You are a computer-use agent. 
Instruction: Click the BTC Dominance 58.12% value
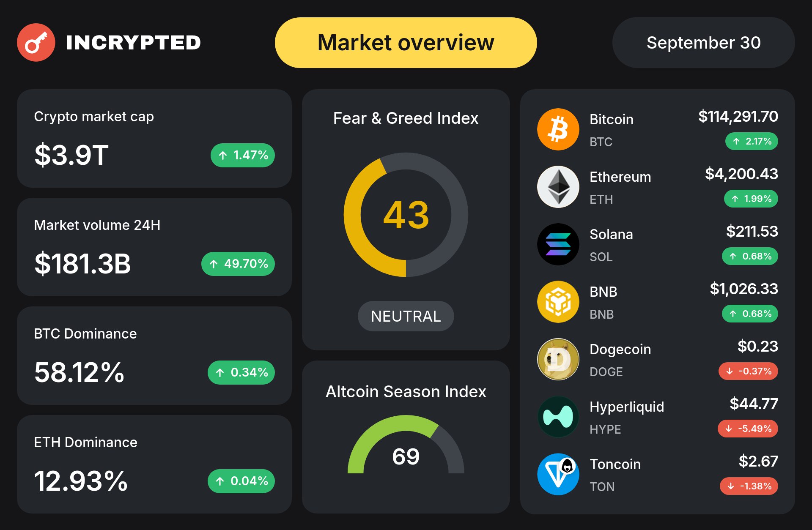point(79,372)
